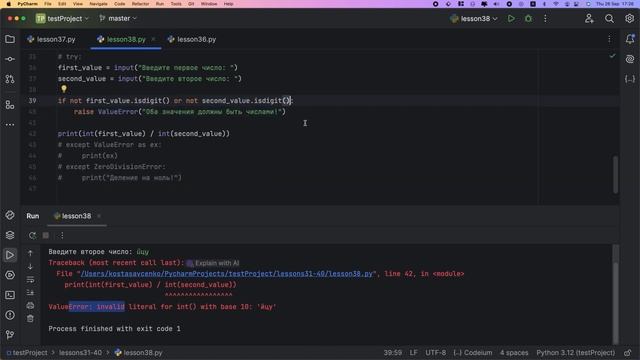640x360 pixels.
Task: Open the Tools menu
Action: coord(176,4)
